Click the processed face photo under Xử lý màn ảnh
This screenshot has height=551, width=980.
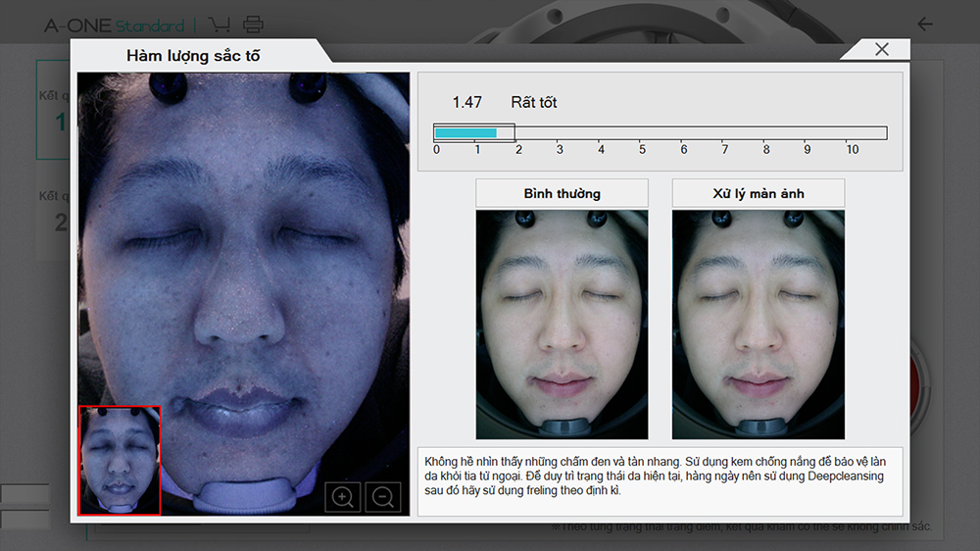click(x=758, y=324)
